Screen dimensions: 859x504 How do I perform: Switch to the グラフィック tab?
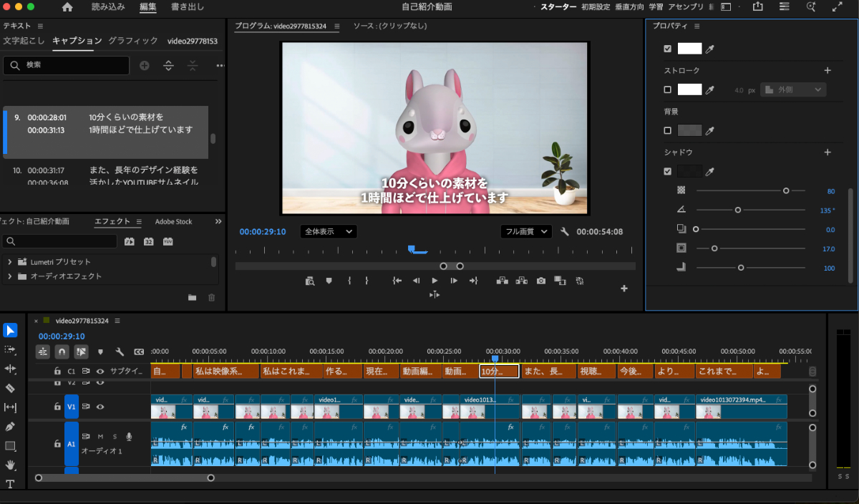[132, 41]
